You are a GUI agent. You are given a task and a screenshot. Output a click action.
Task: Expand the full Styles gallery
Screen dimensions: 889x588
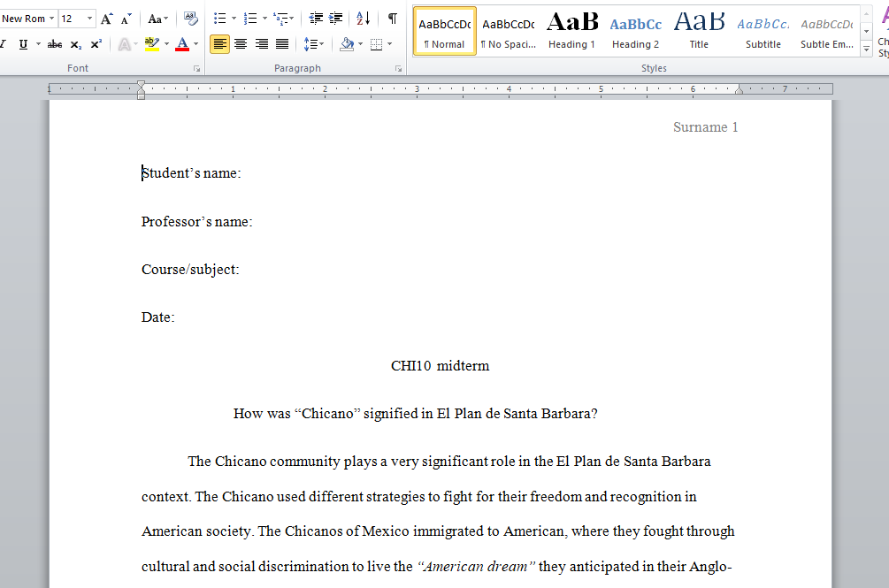[x=866, y=50]
